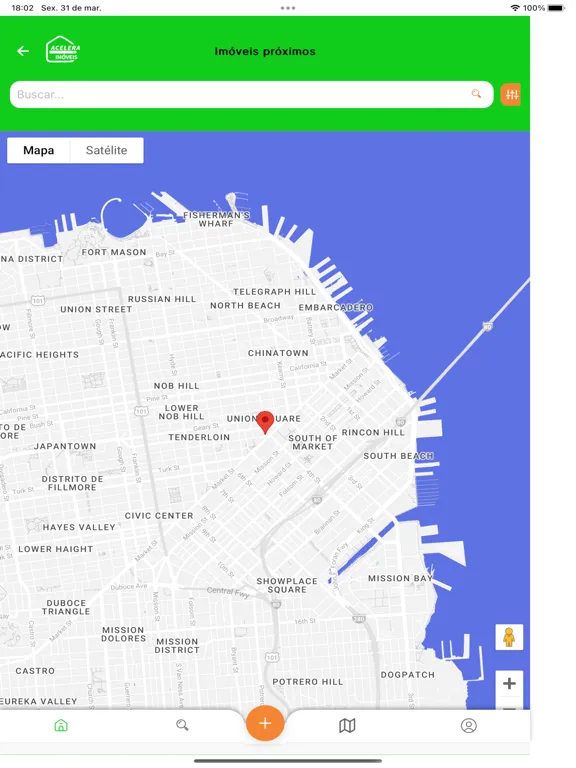Click the Chinatown map label
This screenshot has width=576, height=768.
coord(278,353)
